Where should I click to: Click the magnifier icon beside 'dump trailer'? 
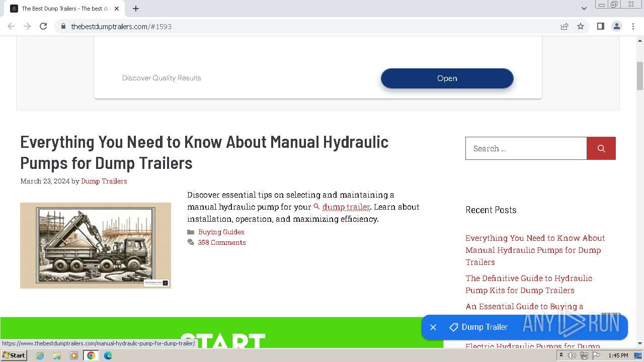pyautogui.click(x=316, y=207)
